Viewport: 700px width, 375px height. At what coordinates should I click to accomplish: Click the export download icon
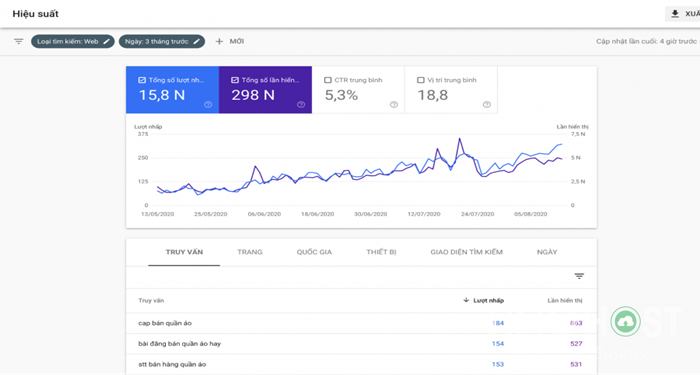click(x=675, y=14)
